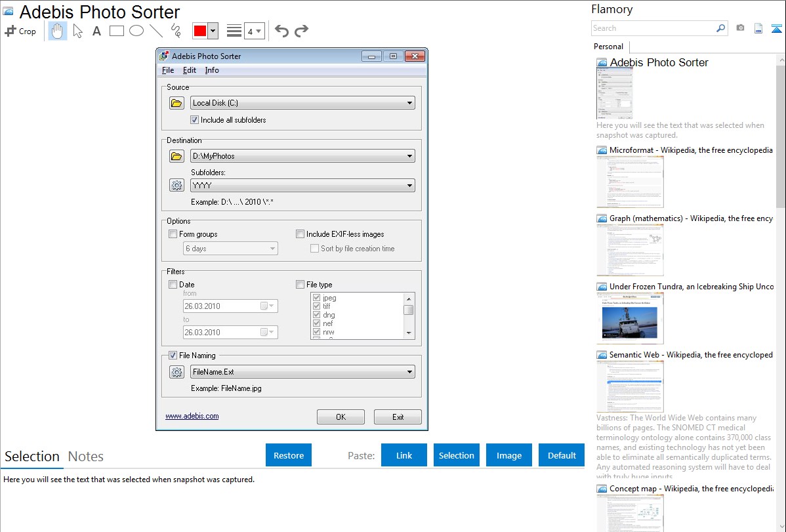The width and height of the screenshot is (786, 532).
Task: Pick the ellipse drawing tool
Action: click(136, 31)
